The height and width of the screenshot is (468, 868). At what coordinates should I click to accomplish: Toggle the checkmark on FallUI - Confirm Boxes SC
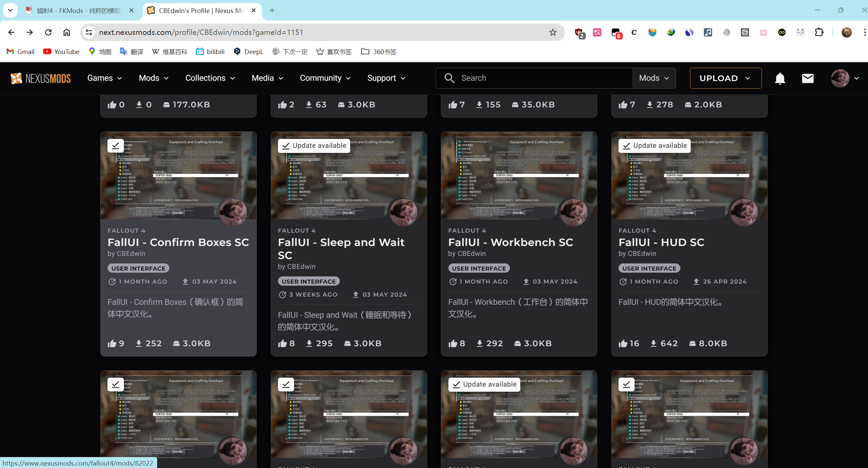tap(116, 146)
